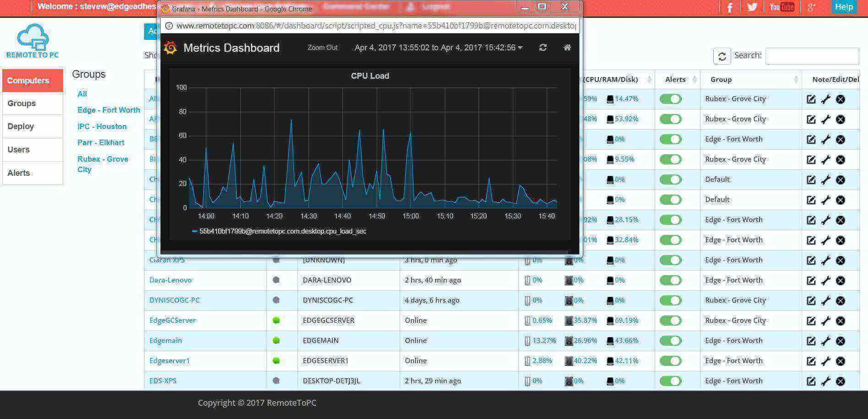Open Deploy in left sidebar

tap(33, 126)
